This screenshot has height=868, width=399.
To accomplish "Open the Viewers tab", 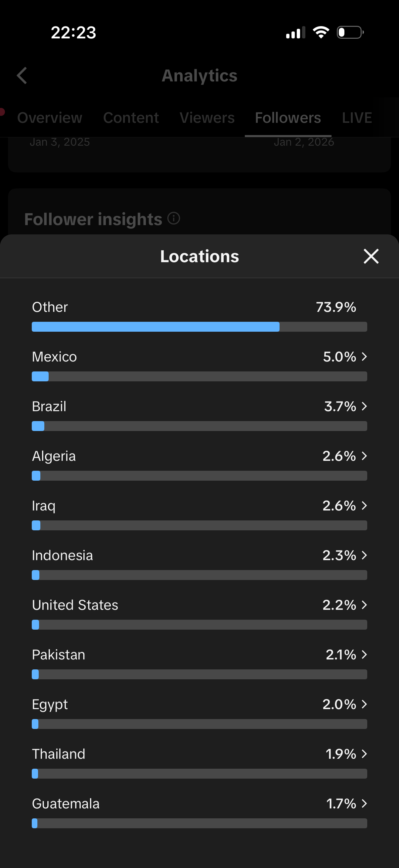I will pyautogui.click(x=207, y=118).
